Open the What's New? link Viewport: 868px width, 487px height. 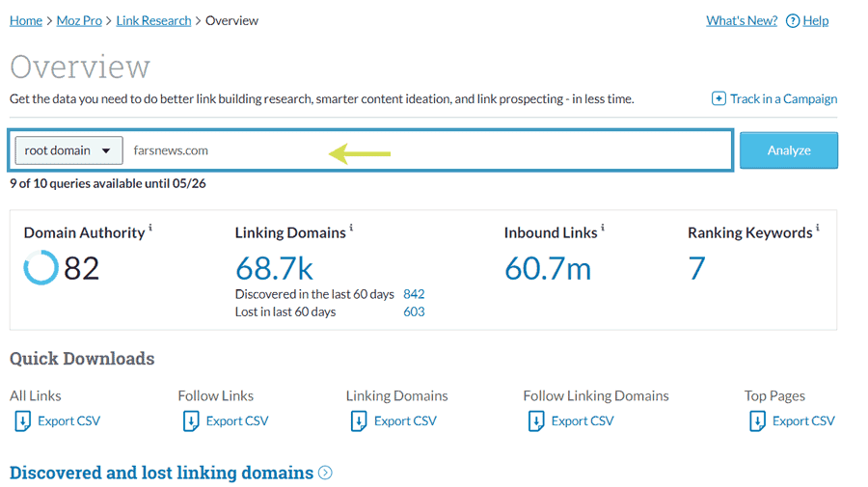(x=742, y=21)
